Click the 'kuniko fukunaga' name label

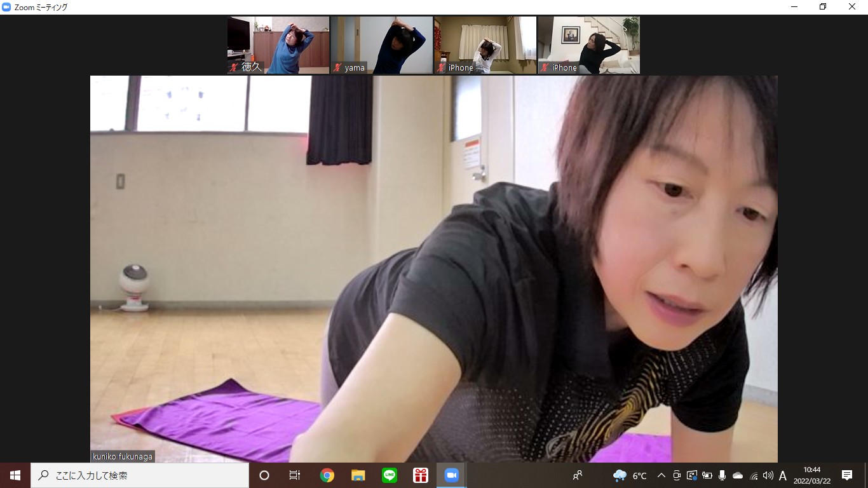(x=123, y=456)
